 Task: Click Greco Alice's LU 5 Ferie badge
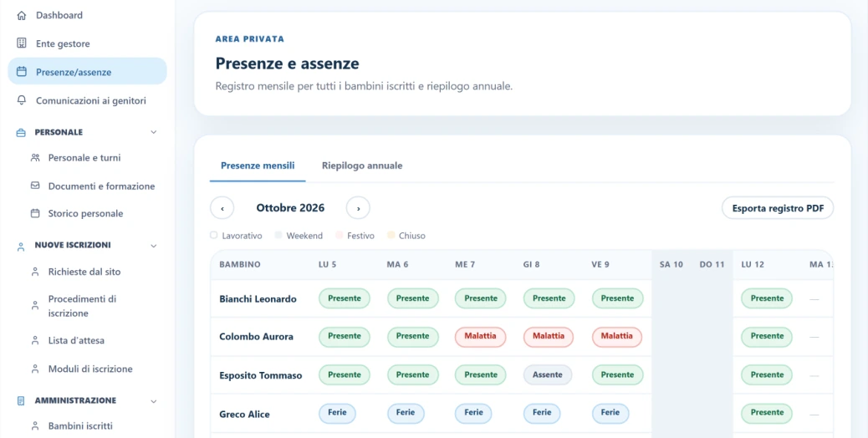coord(337,413)
